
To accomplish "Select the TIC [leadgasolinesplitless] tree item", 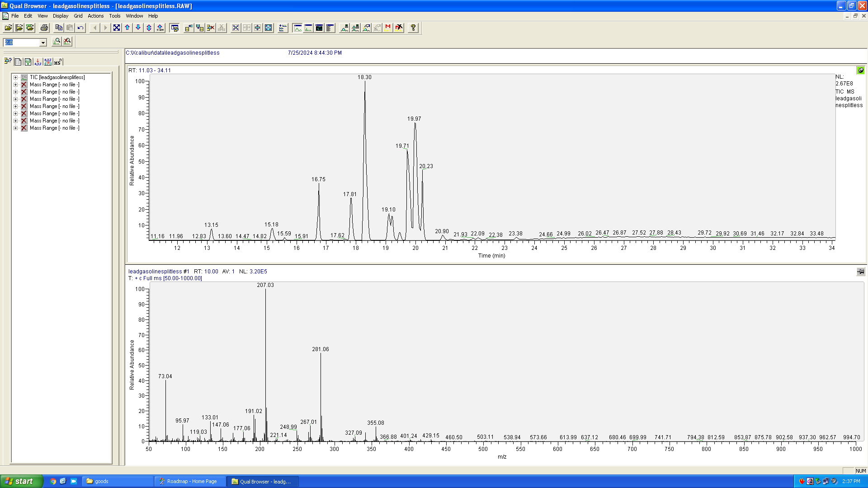I will point(57,77).
